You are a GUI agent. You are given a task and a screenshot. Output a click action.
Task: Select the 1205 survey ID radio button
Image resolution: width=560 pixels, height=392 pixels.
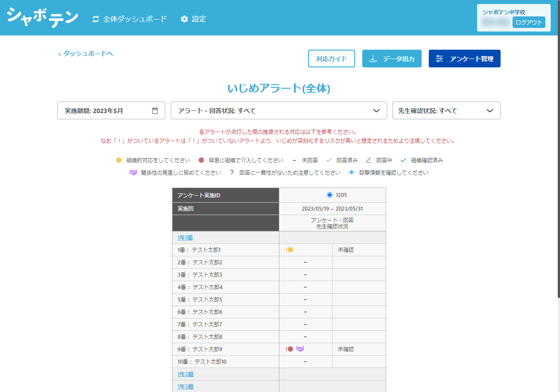[x=329, y=195]
